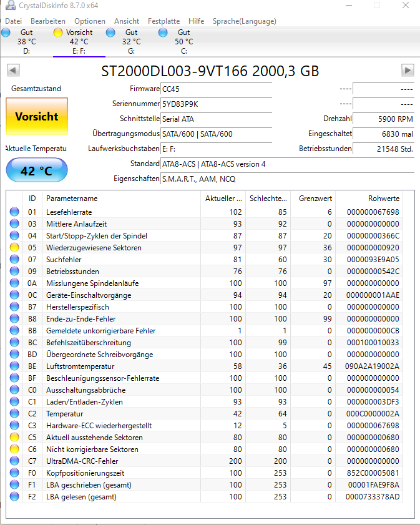Switch to the Gut 32 °C G: disk tab
420x525 pixels.
tap(131, 42)
